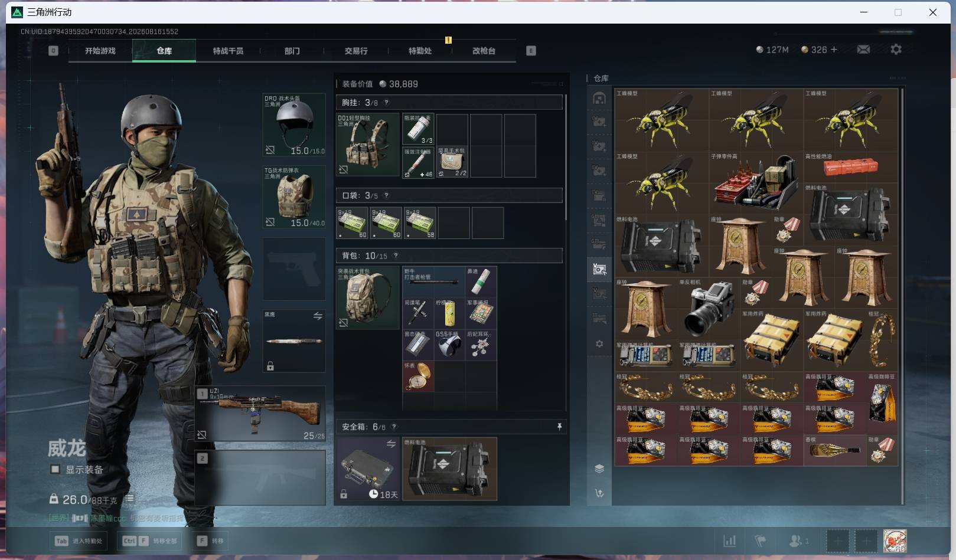Select the UZI weapon in slot 1

260,414
